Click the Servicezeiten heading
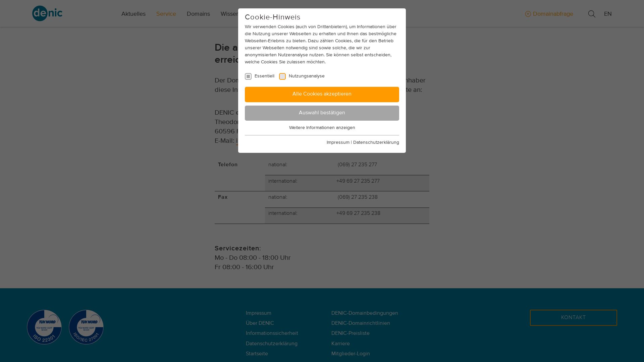 pos(237,248)
